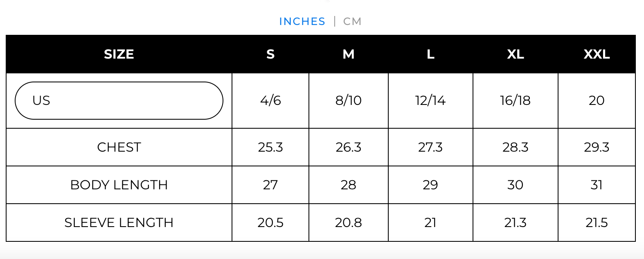Click the 16/18 US size cell
Screen dimensions: 644x259
click(515, 100)
